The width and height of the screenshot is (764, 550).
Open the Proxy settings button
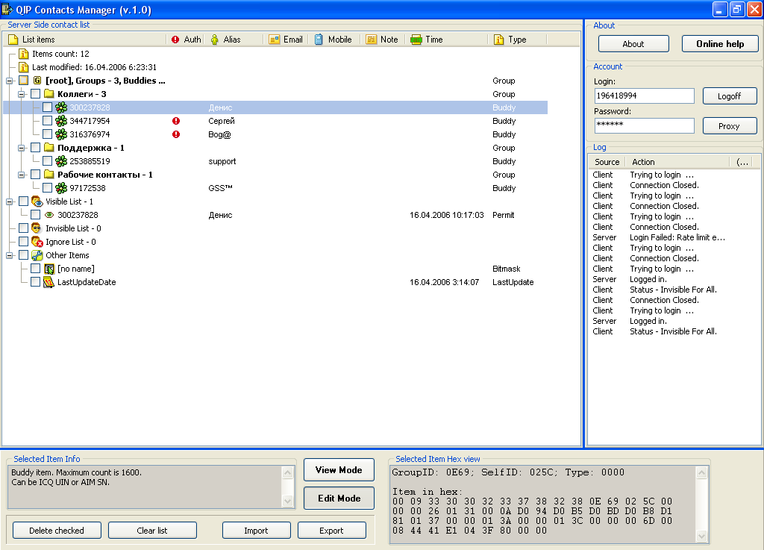coord(729,126)
